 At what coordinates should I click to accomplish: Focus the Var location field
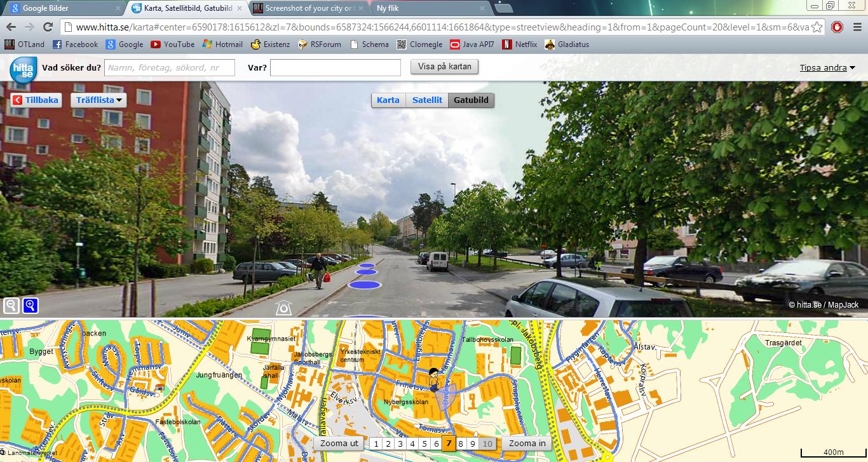[336, 68]
